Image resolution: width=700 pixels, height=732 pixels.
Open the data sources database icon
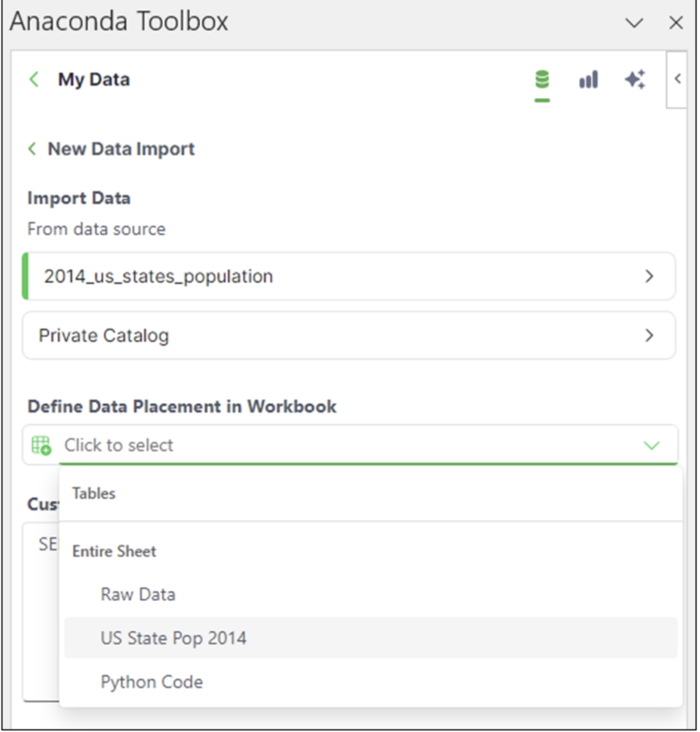pos(542,80)
